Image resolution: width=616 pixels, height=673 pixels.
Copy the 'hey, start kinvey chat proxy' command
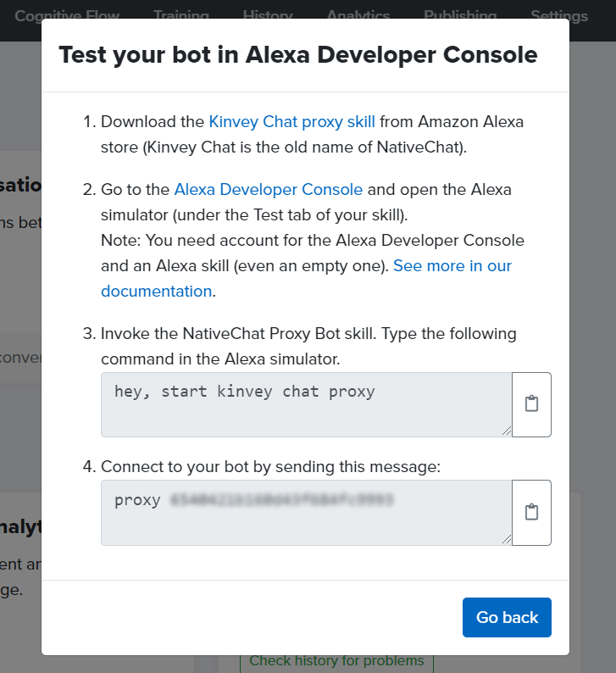(531, 404)
